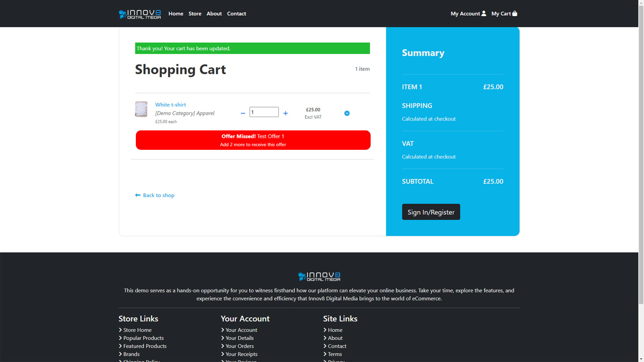
Task: Click the red Offer Missed banner
Action: tap(253, 140)
